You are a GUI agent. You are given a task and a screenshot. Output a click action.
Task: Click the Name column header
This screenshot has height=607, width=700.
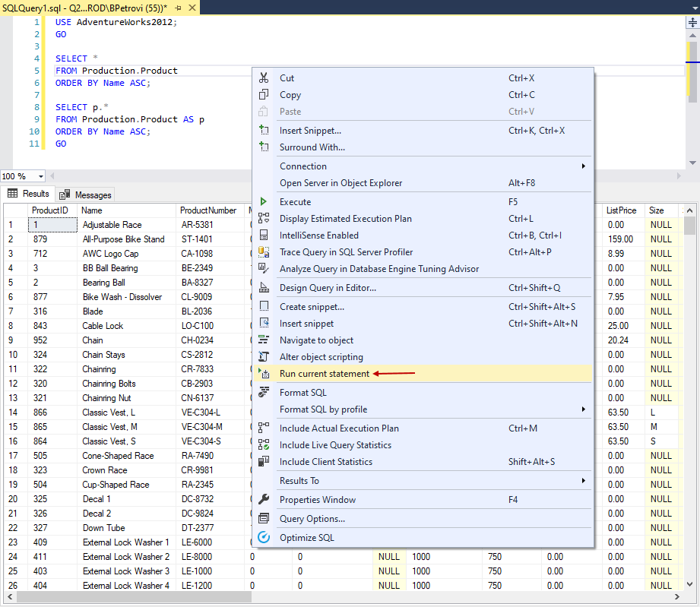tap(127, 210)
